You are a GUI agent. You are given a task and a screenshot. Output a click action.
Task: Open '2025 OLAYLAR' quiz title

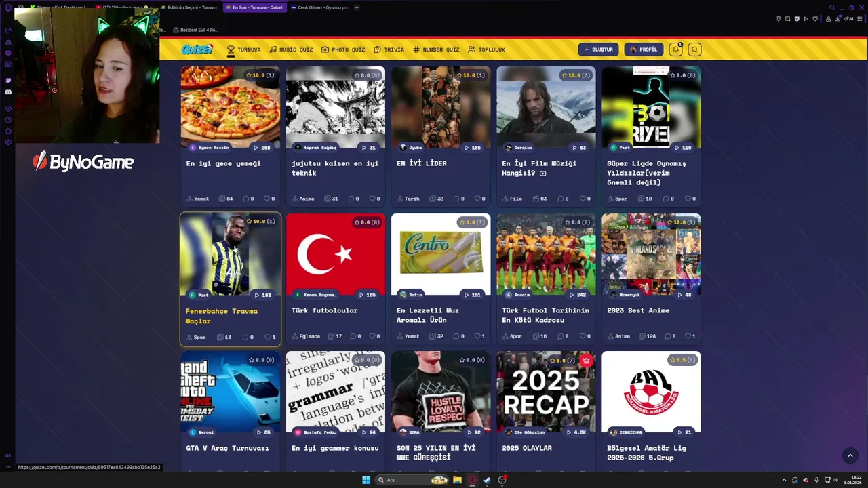(x=527, y=448)
